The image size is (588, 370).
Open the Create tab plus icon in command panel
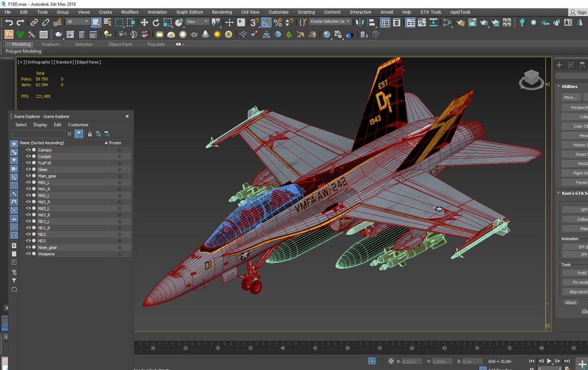[x=559, y=65]
